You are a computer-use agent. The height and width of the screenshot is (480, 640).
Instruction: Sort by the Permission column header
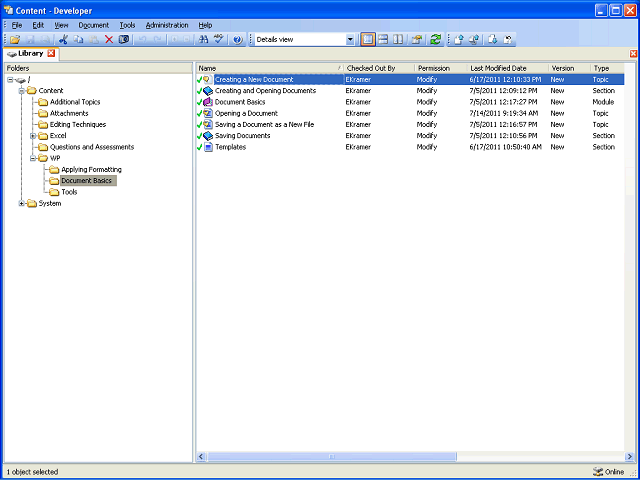[x=441, y=68]
